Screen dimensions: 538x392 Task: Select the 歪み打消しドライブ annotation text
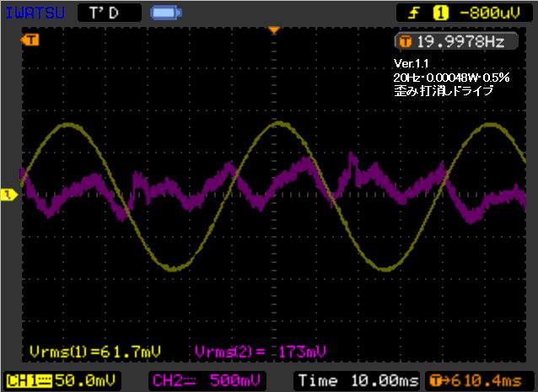point(444,91)
